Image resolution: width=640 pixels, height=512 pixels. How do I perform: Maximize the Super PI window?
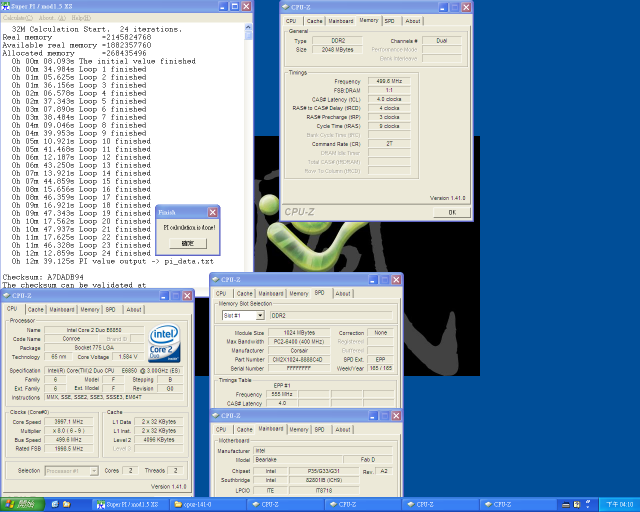pos(235,7)
